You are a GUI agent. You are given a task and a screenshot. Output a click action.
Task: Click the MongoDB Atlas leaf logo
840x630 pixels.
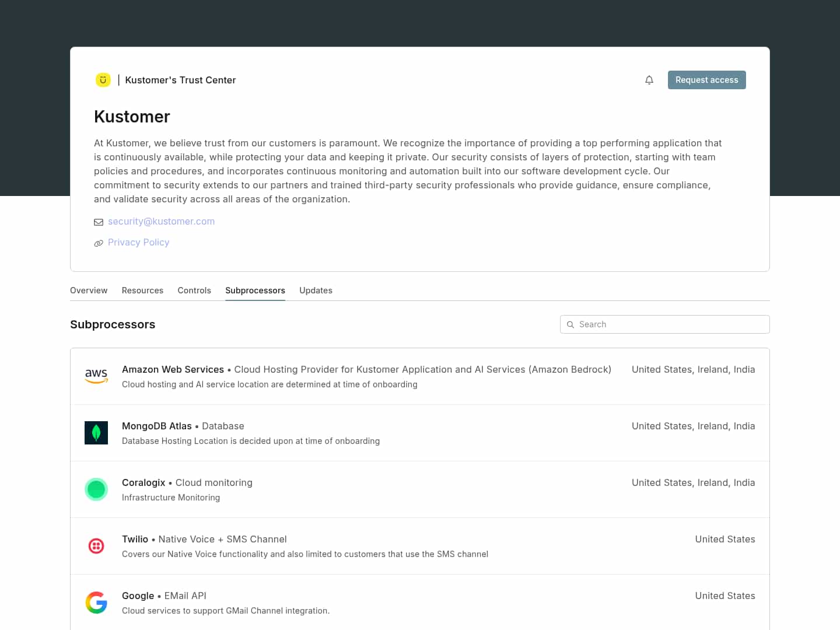click(x=96, y=433)
